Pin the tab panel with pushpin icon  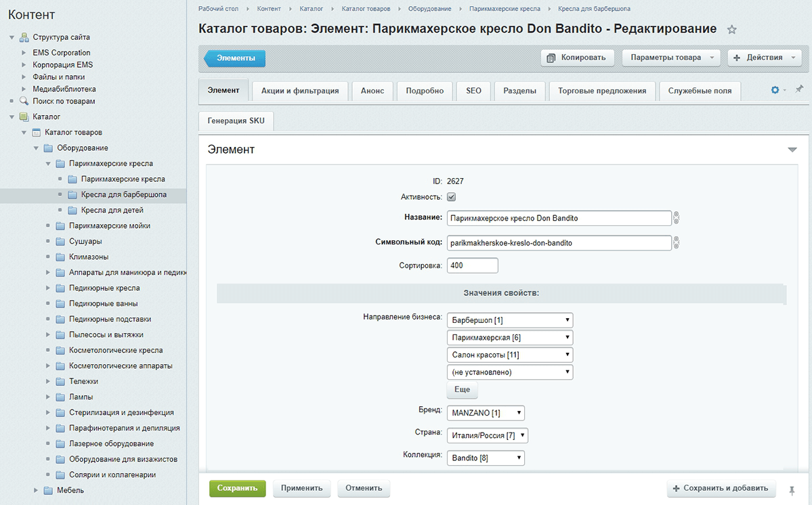pyautogui.click(x=799, y=89)
